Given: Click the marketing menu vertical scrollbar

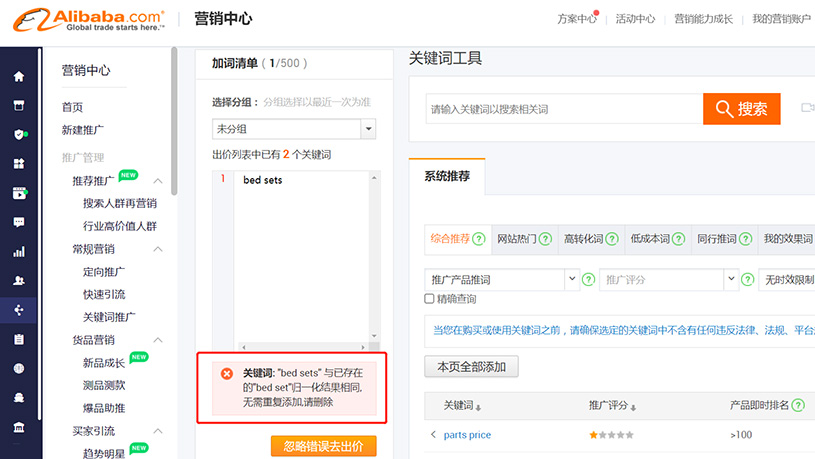Looking at the screenshot, I should click(x=174, y=121).
